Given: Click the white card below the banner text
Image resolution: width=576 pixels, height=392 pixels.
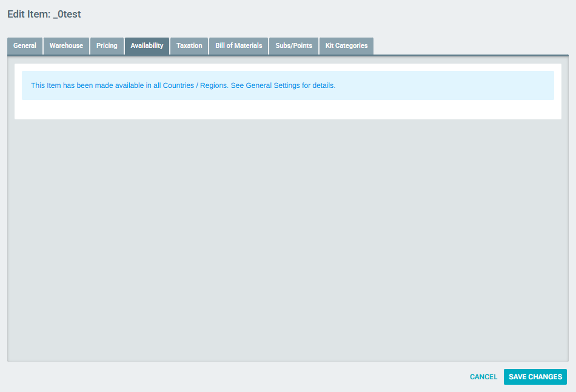Looking at the screenshot, I should pyautogui.click(x=288, y=110).
